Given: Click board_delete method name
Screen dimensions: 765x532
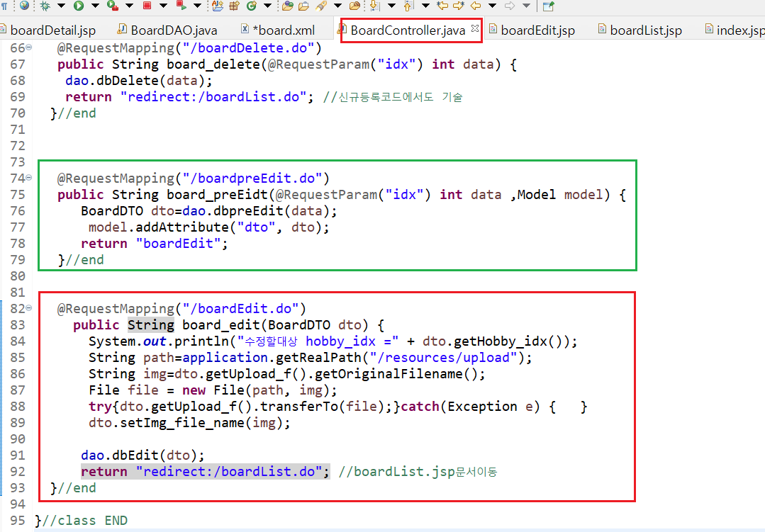Looking at the screenshot, I should [x=213, y=64].
